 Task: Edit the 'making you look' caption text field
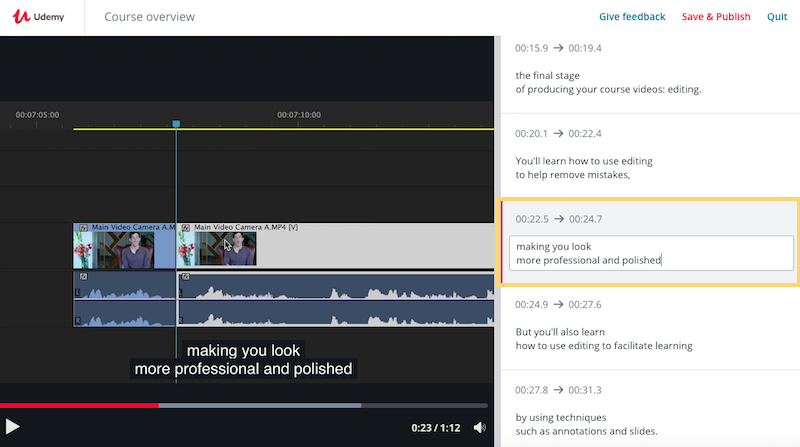651,253
